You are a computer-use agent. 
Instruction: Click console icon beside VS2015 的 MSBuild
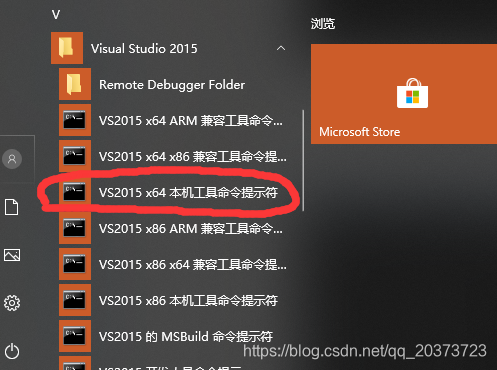(75, 336)
